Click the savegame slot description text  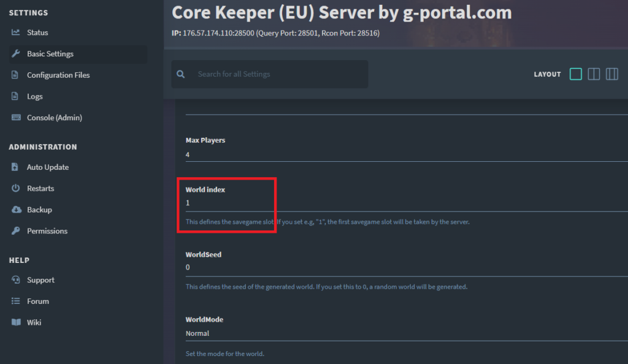coord(327,222)
